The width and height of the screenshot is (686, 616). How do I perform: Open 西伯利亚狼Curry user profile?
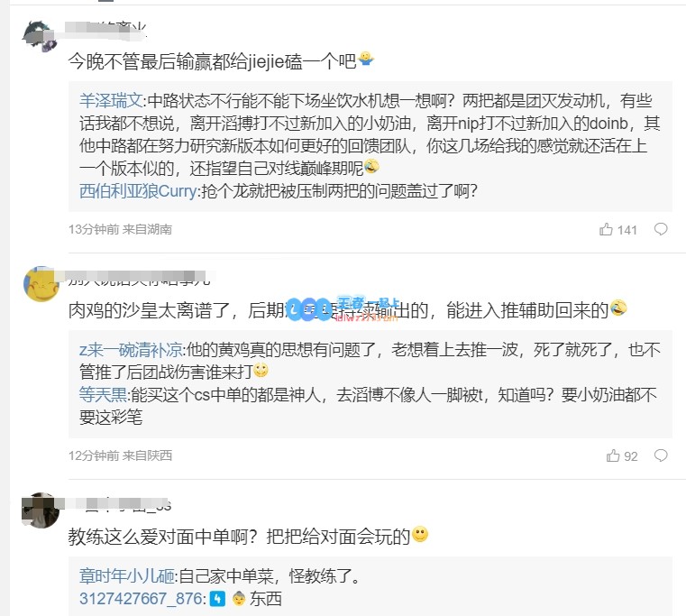click(138, 191)
